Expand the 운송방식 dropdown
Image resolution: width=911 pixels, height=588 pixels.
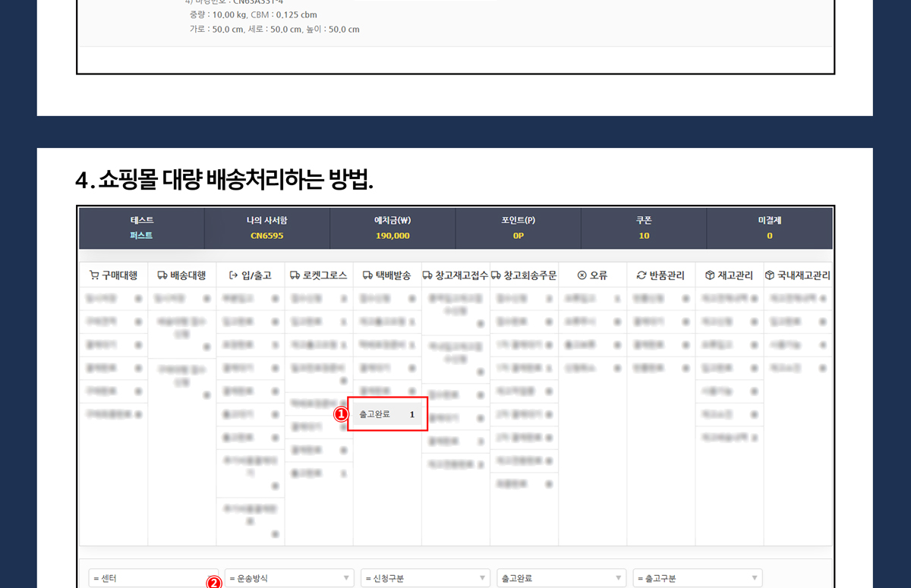[290, 578]
